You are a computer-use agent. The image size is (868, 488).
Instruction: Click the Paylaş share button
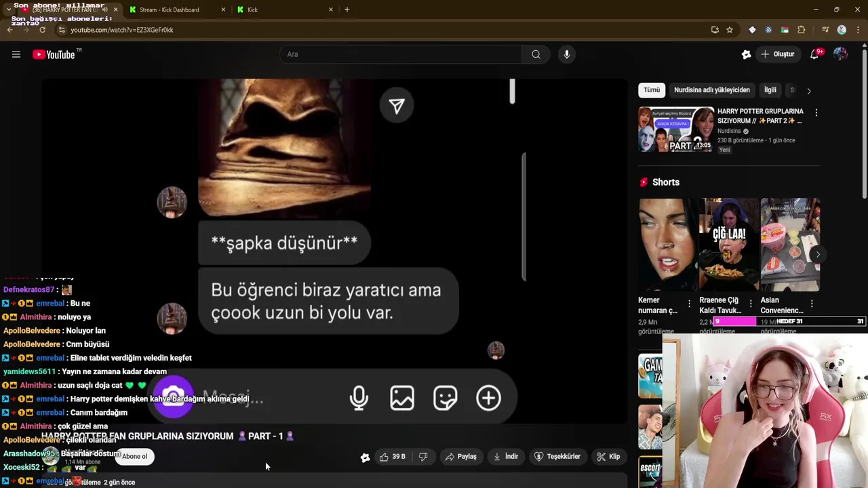point(461,457)
